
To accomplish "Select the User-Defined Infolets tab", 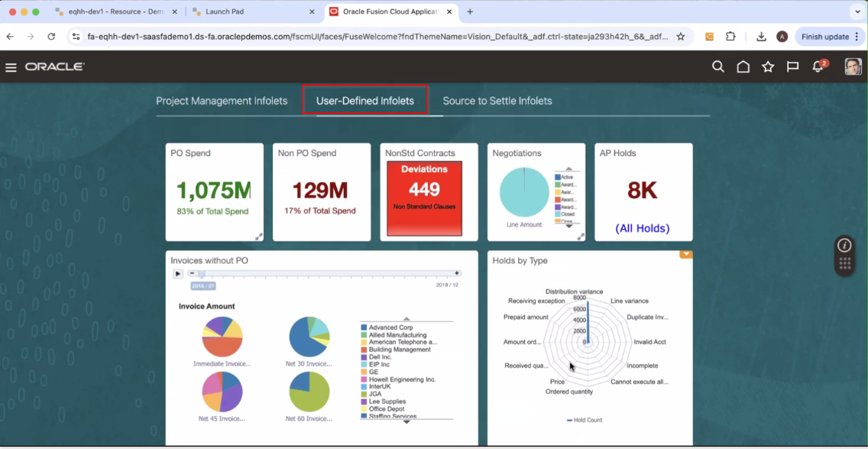I will (364, 101).
